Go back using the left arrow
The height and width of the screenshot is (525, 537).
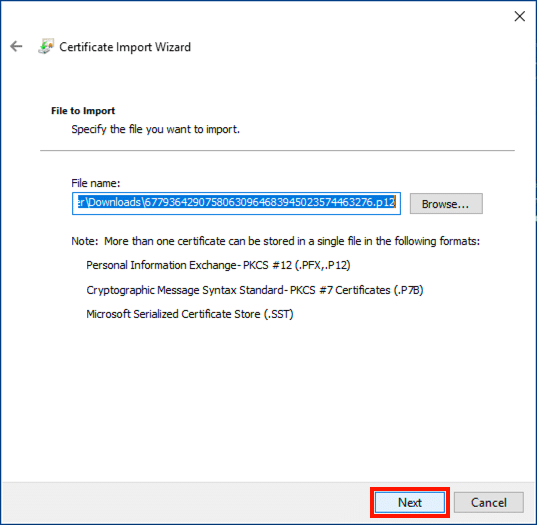16,46
